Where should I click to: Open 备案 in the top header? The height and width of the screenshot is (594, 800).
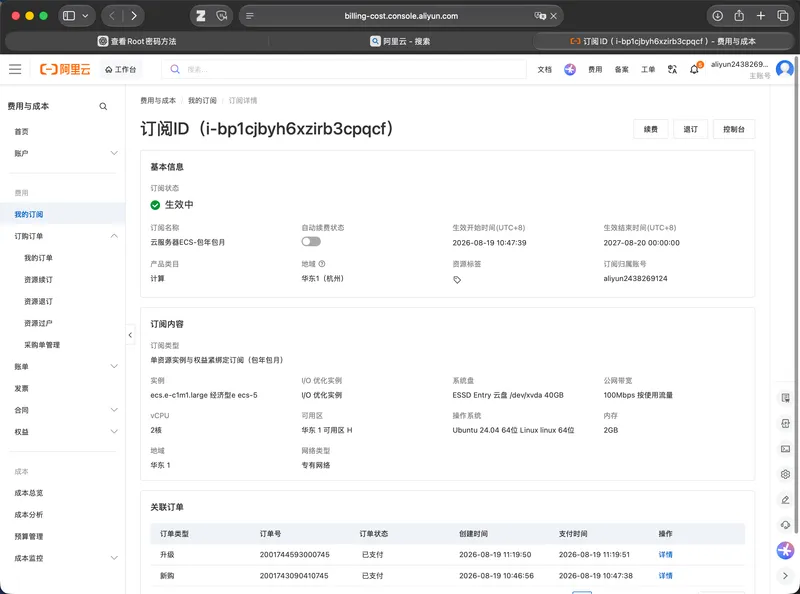click(621, 69)
